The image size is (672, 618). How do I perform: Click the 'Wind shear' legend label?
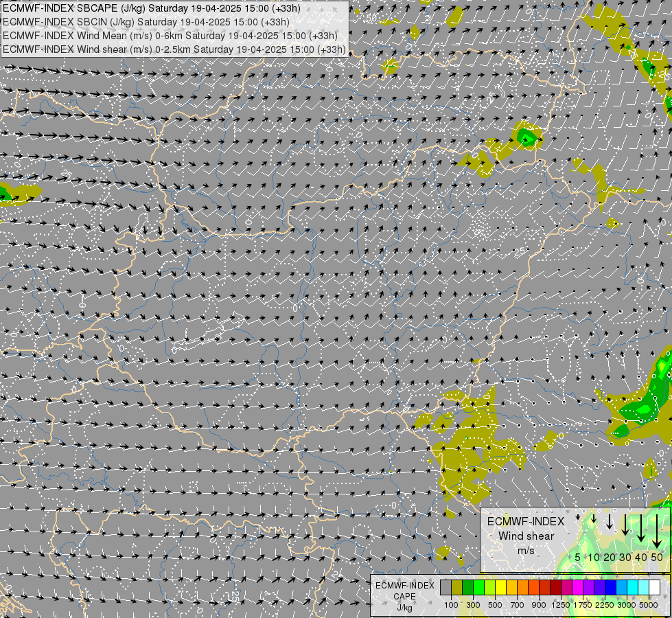pyautogui.click(x=526, y=536)
